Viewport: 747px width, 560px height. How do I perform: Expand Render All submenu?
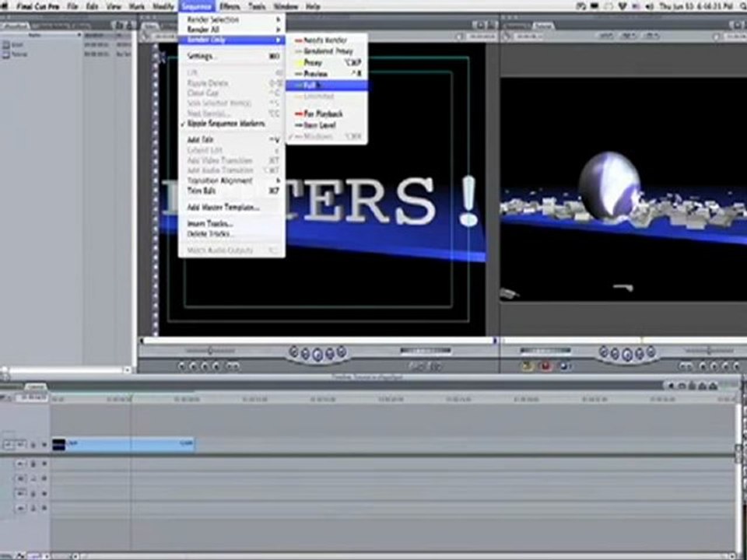pos(232,30)
